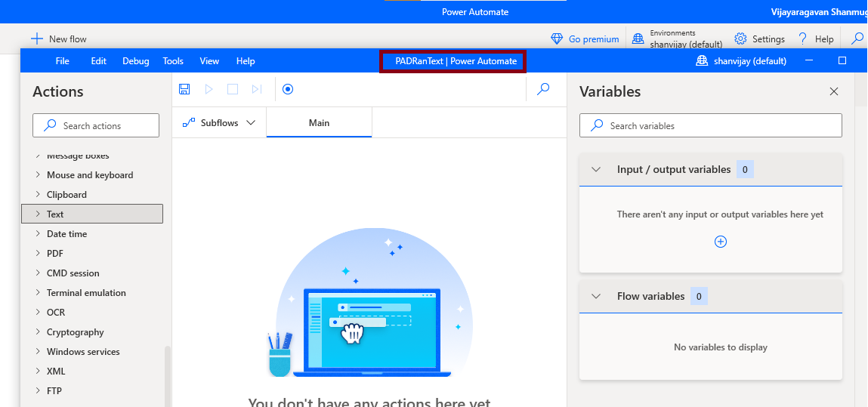868x407 pixels.
Task: Click Go premium link
Action: (594, 39)
